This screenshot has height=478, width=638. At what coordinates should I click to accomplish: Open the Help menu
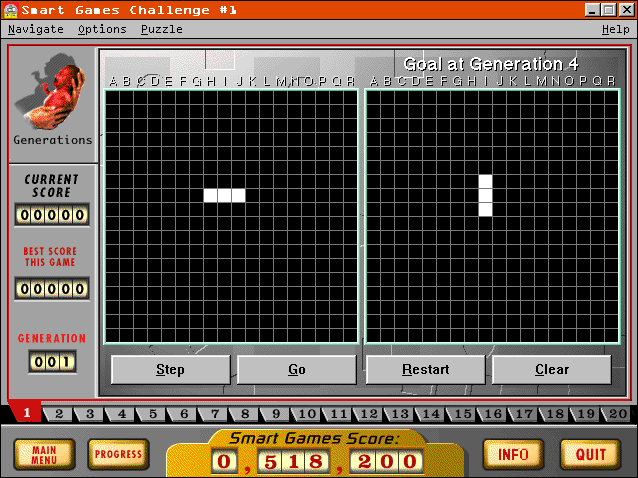click(x=616, y=29)
